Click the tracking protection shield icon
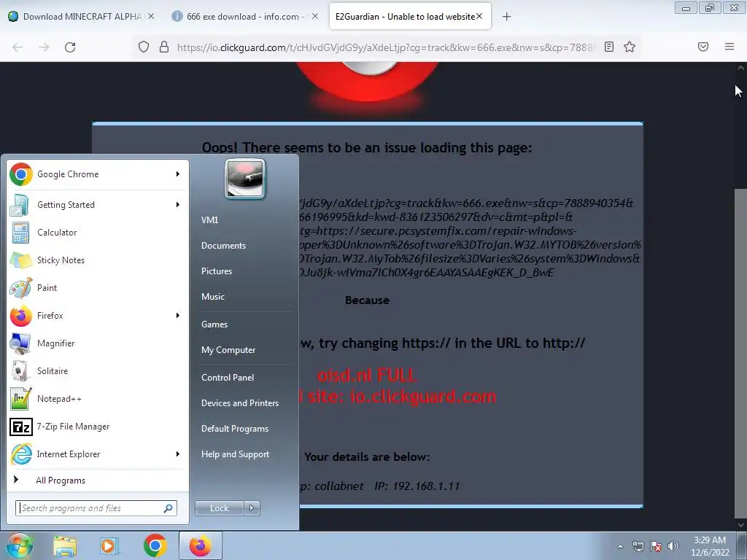Screen dimensions: 747x560 (144, 47)
